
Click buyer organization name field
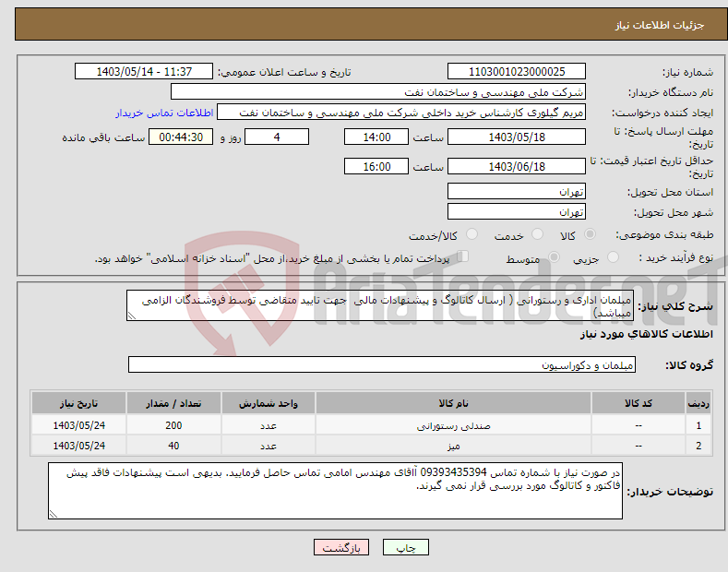pos(378,92)
